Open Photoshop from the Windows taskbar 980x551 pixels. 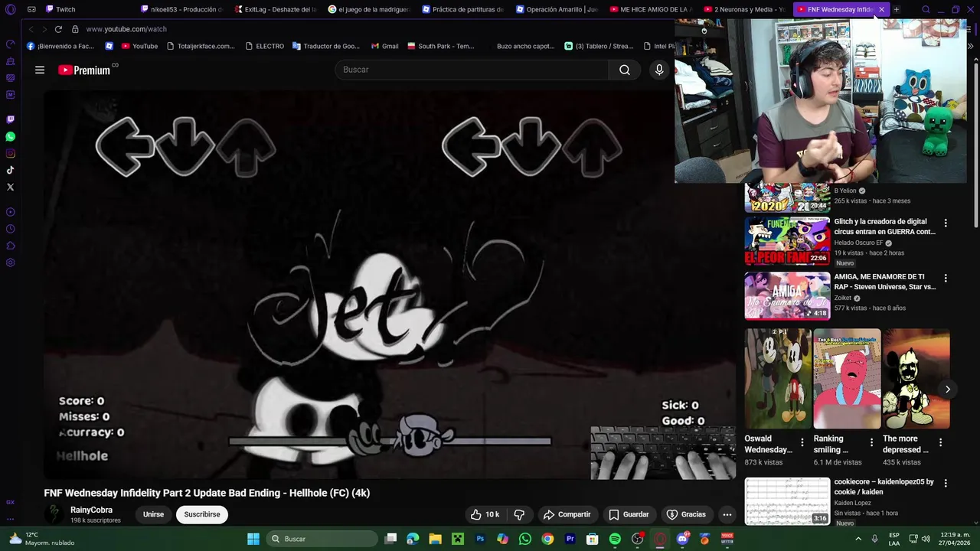[480, 539]
